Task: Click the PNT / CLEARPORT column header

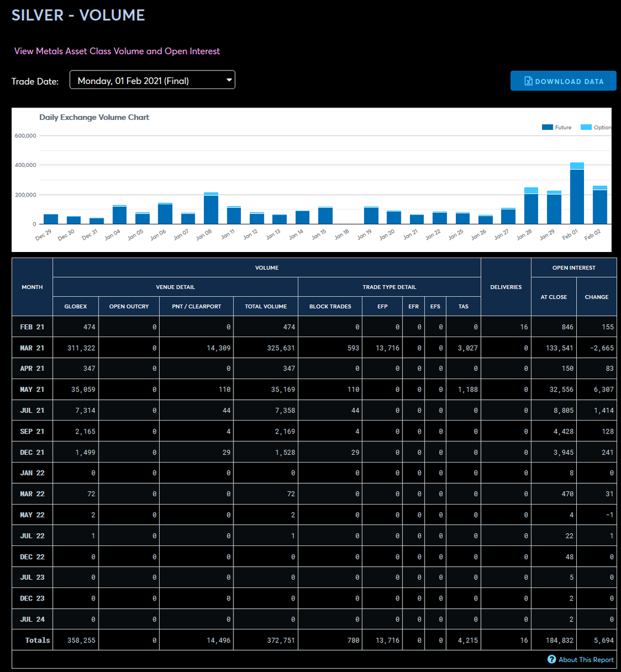Action: point(196,306)
